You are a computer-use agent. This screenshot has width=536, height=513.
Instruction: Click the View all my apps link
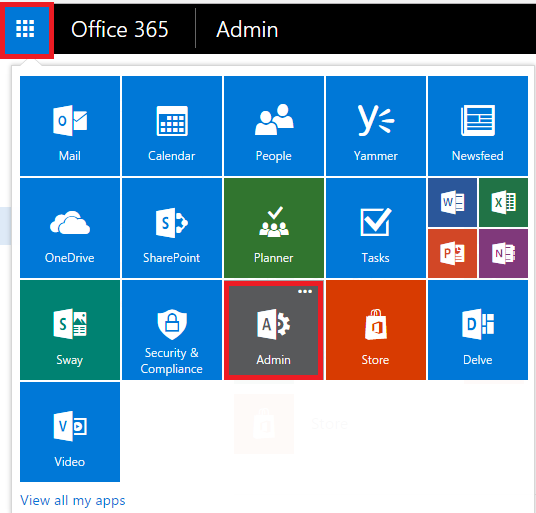coord(73,500)
